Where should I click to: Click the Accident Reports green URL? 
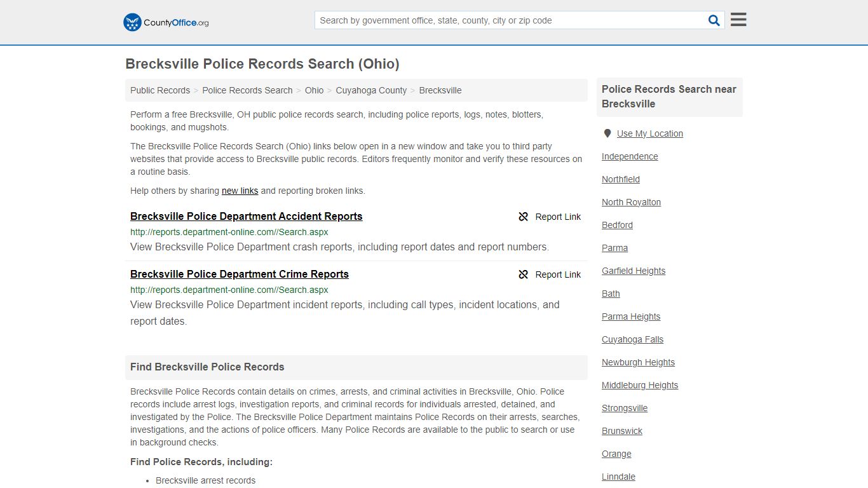pyautogui.click(x=229, y=232)
